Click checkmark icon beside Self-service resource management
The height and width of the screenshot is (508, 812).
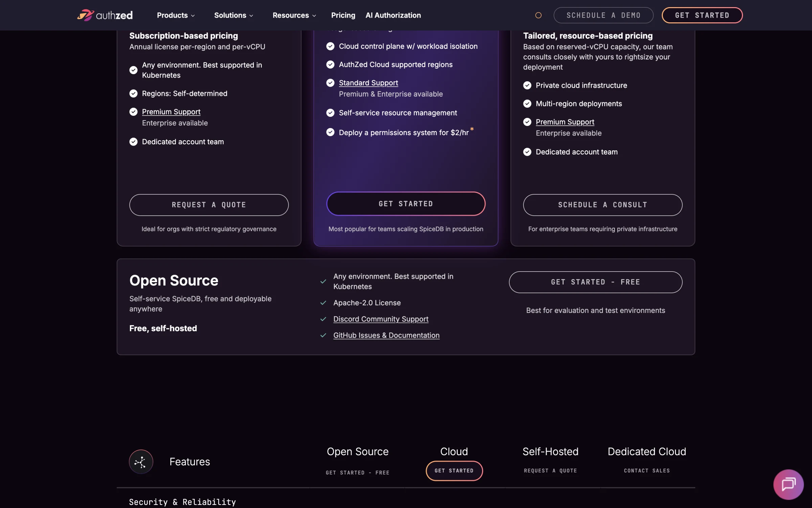[330, 113]
